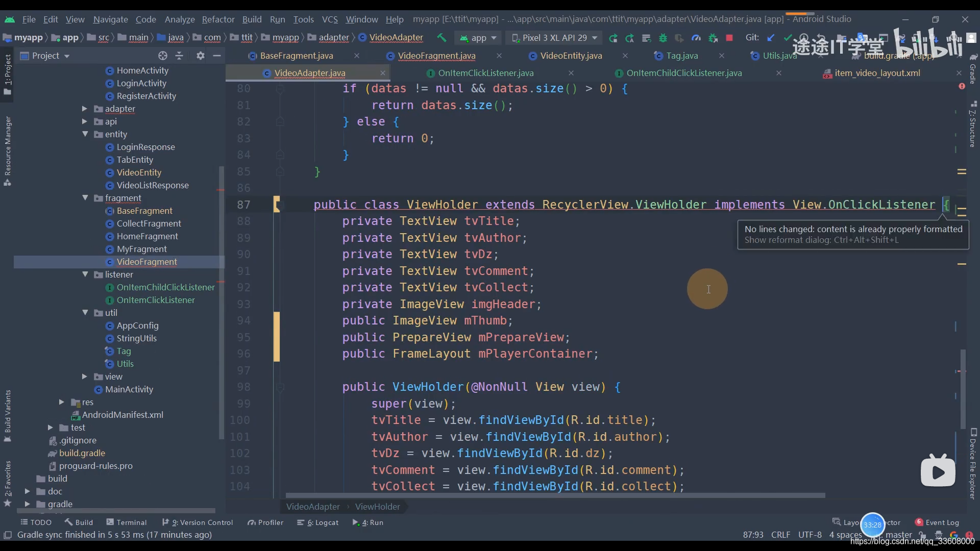Collapse the entity folder
The width and height of the screenshot is (980, 551).
pos(85,134)
